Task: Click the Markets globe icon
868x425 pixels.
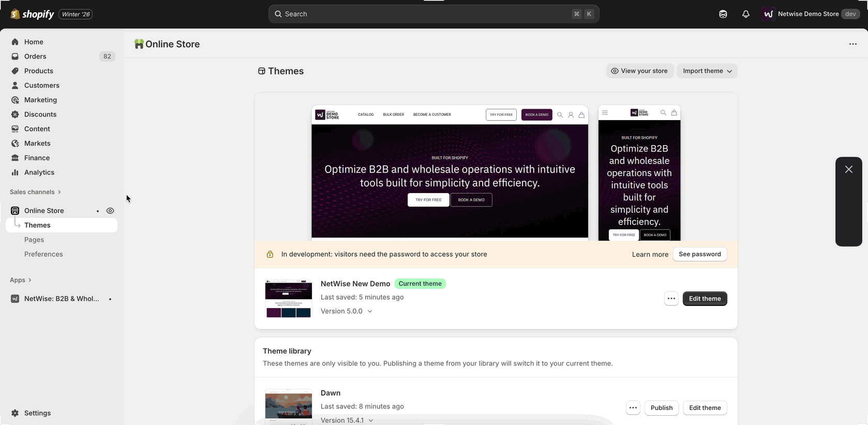Action: click(15, 143)
